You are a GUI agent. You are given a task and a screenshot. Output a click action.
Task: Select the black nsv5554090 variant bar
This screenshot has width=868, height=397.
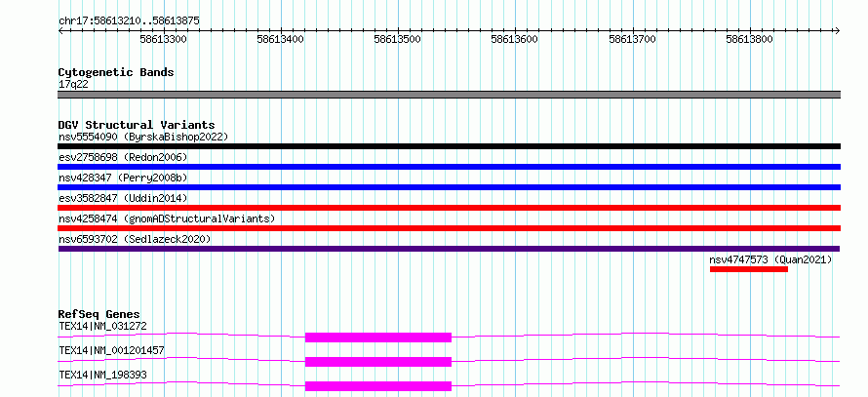[449, 146]
